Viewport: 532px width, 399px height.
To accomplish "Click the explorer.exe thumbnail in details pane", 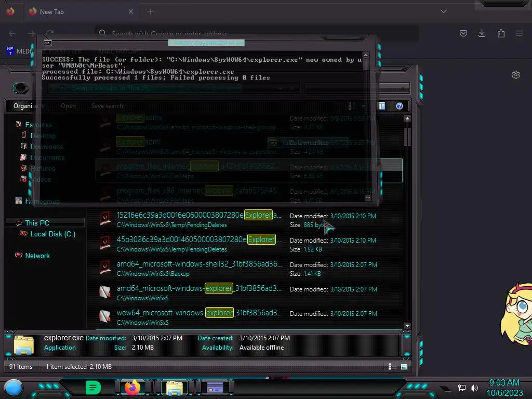I will pyautogui.click(x=24, y=345).
